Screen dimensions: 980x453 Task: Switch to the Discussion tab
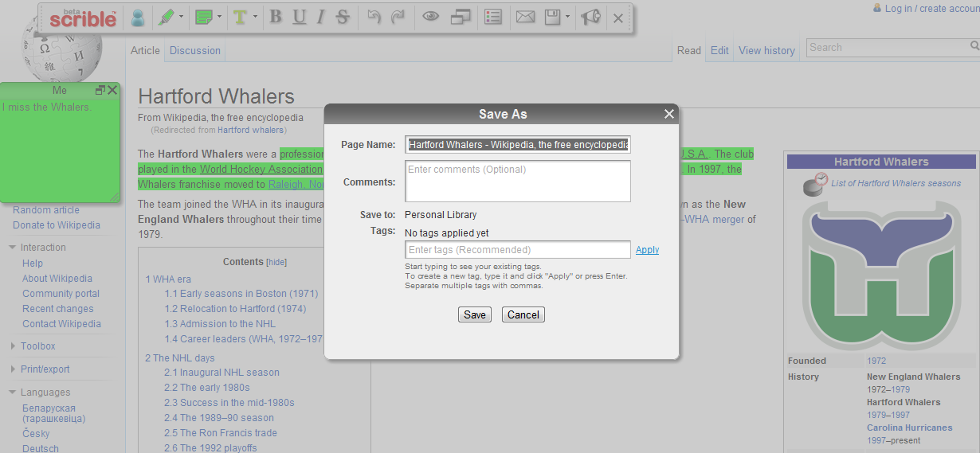point(195,50)
